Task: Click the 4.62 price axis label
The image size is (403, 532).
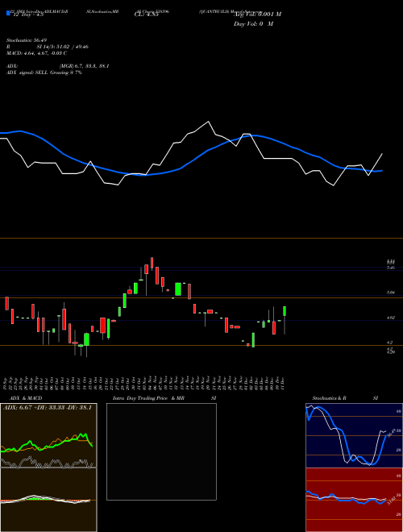Action: [390, 318]
